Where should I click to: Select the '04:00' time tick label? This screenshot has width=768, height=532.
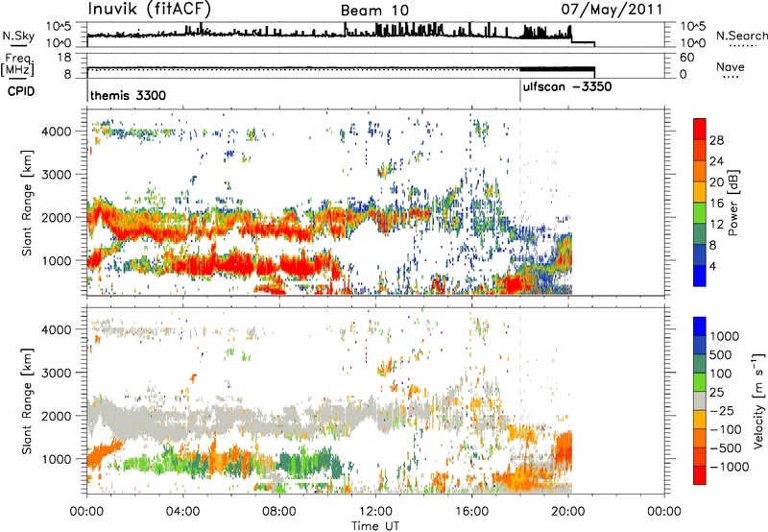click(182, 512)
